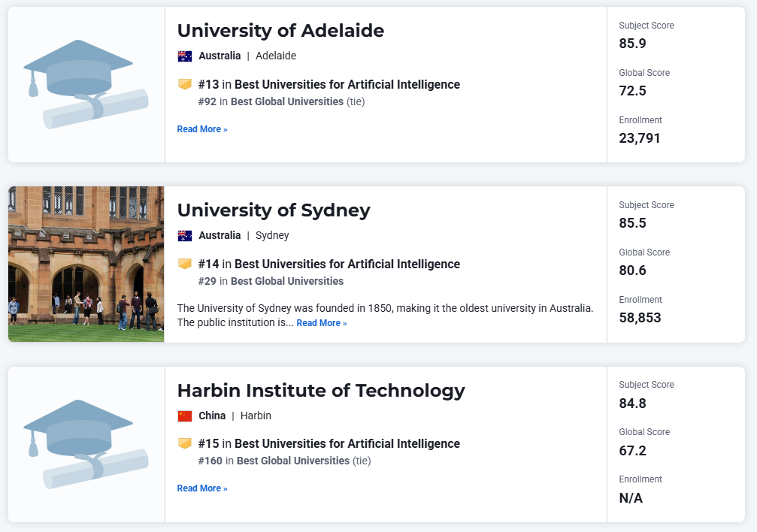Click the Australian flag beside Sydney

point(185,236)
